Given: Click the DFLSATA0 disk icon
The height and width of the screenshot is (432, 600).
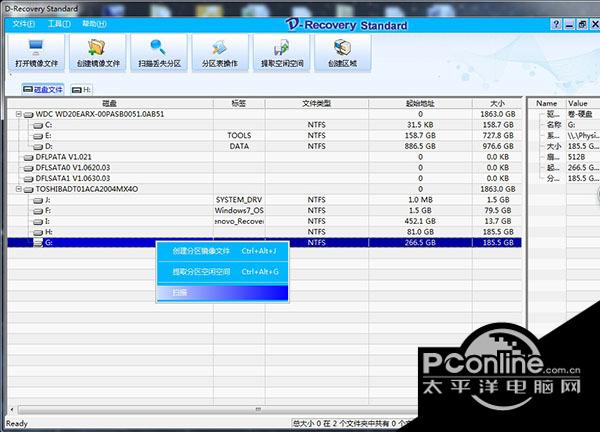Looking at the screenshot, I should point(28,168).
